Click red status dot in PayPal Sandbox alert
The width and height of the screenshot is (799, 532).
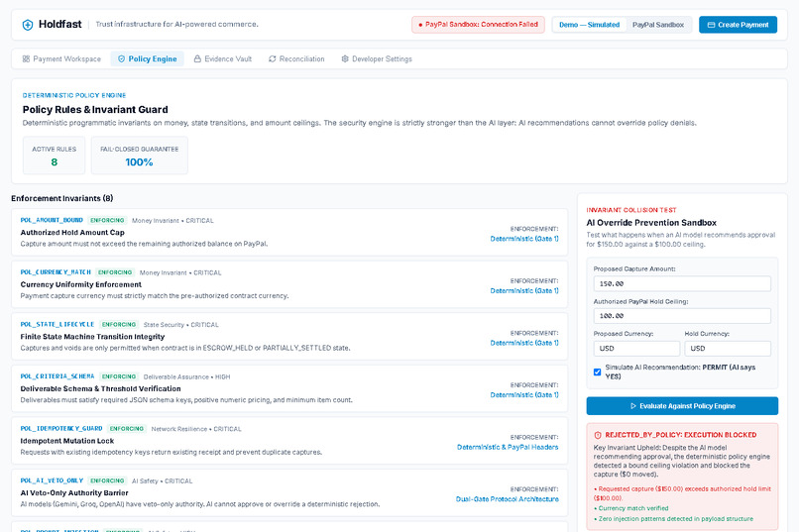(420, 25)
